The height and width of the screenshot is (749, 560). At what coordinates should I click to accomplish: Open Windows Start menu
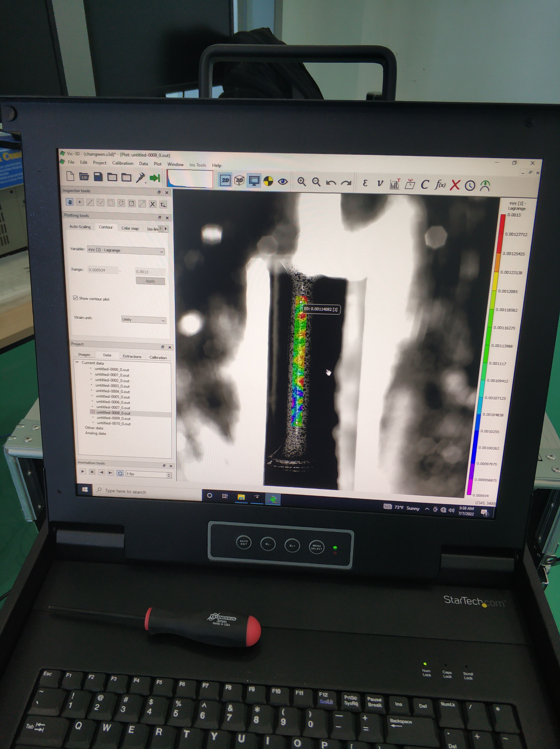(85, 489)
